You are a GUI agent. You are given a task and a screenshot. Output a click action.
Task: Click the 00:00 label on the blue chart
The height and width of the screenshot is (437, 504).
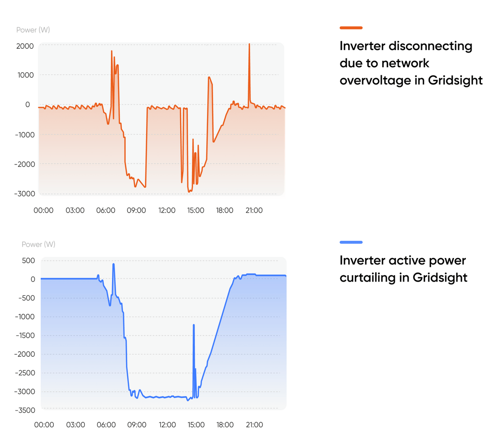(44, 424)
